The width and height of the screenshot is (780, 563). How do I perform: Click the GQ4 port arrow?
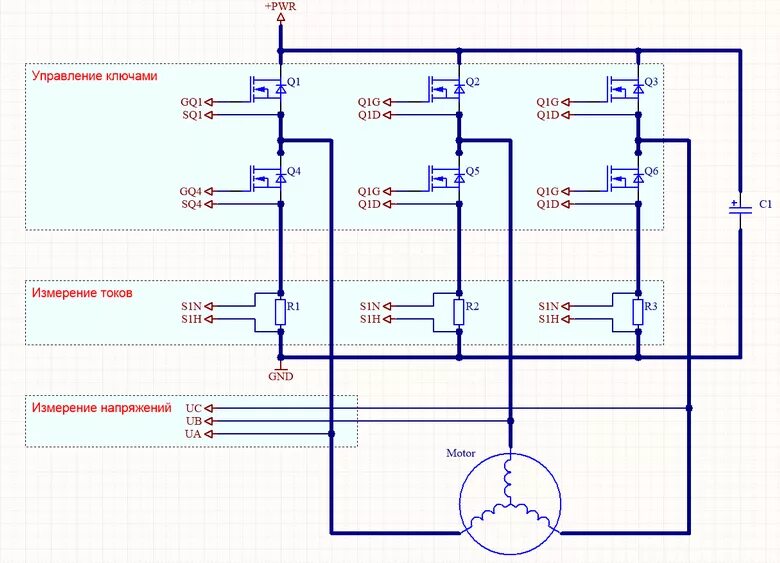(x=209, y=191)
